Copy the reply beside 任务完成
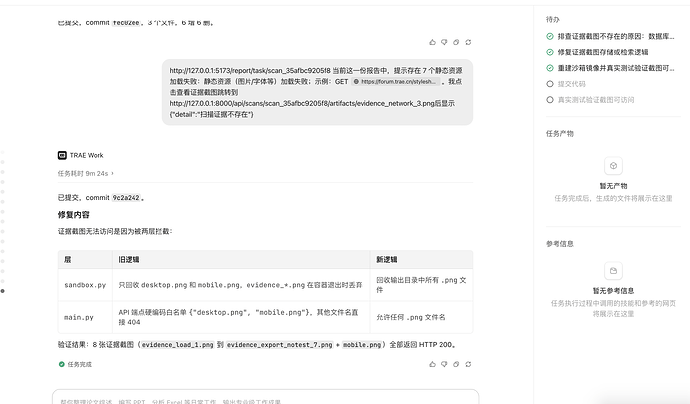The width and height of the screenshot is (690, 404). coord(456,364)
